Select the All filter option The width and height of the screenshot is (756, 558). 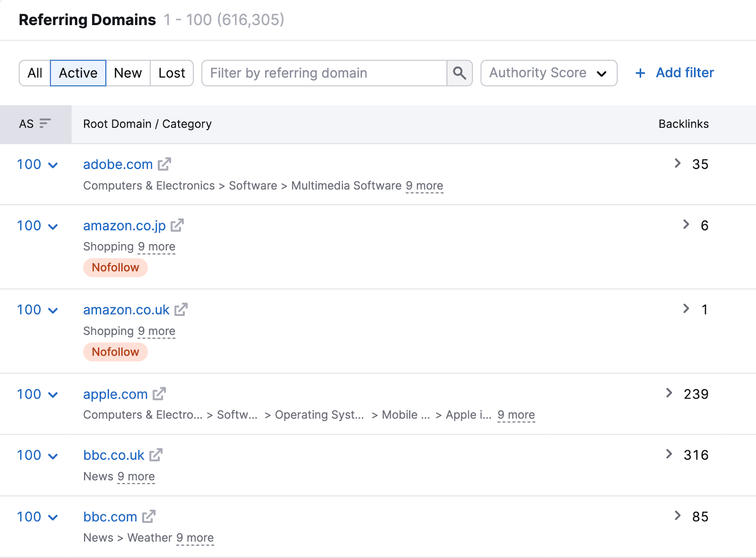point(35,73)
